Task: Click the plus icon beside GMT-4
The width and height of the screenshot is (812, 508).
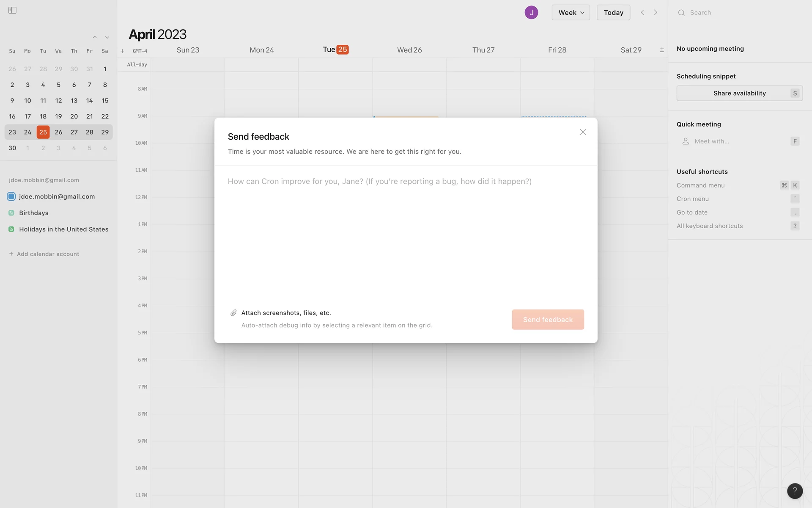Action: (122, 51)
